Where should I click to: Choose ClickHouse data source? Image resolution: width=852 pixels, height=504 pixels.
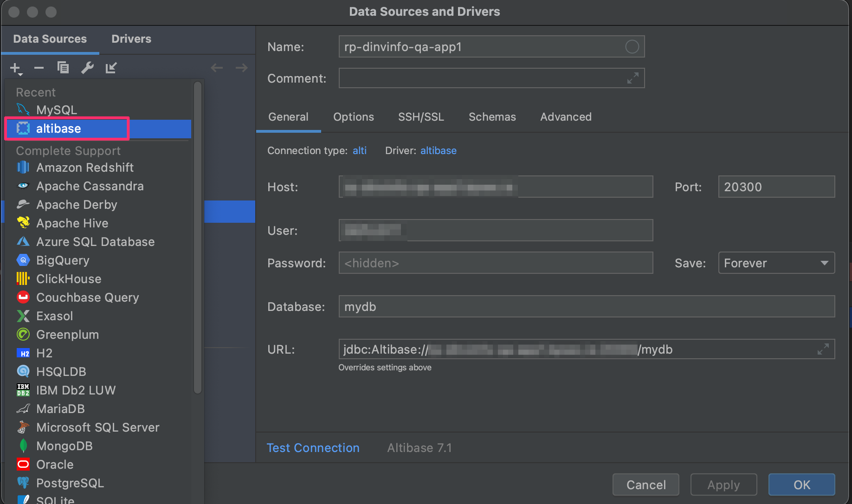98,279
